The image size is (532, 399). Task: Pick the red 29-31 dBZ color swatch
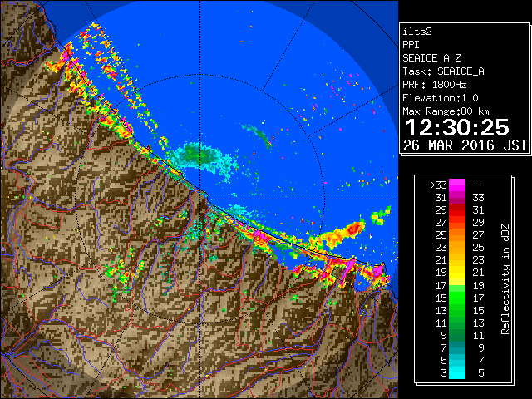[x=457, y=210]
